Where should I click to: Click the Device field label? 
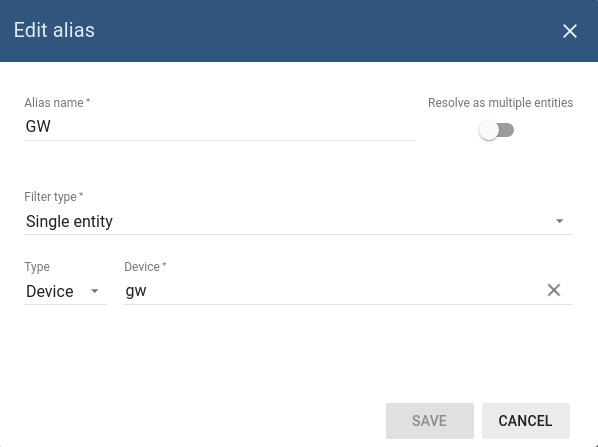[x=145, y=267]
